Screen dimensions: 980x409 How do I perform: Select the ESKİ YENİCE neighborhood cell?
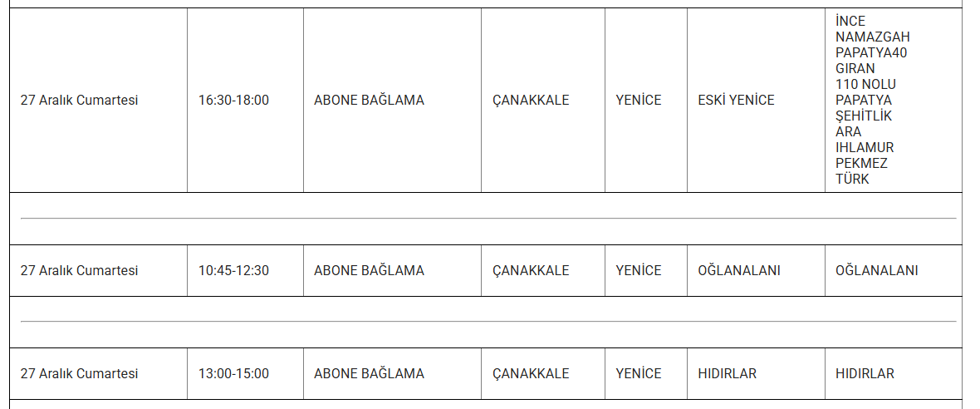736,101
